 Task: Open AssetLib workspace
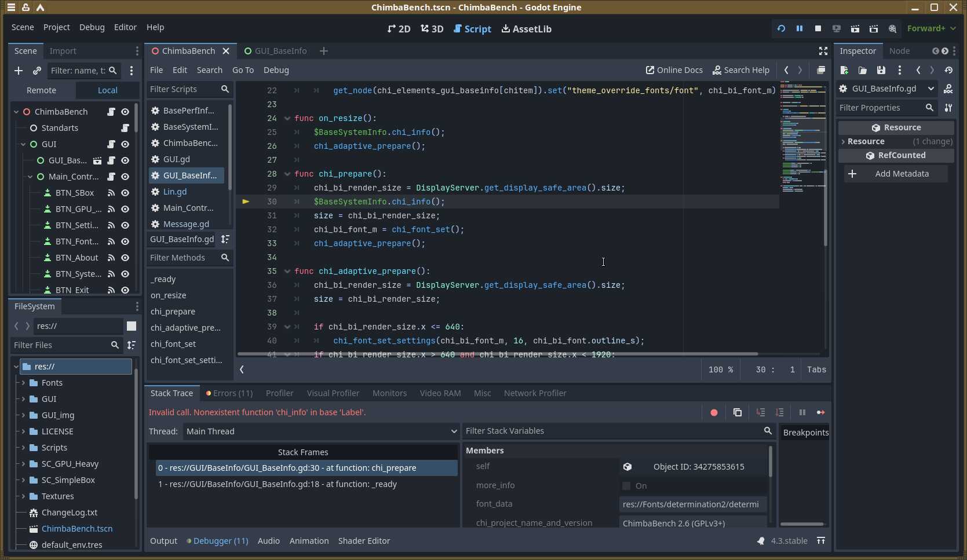tap(526, 29)
